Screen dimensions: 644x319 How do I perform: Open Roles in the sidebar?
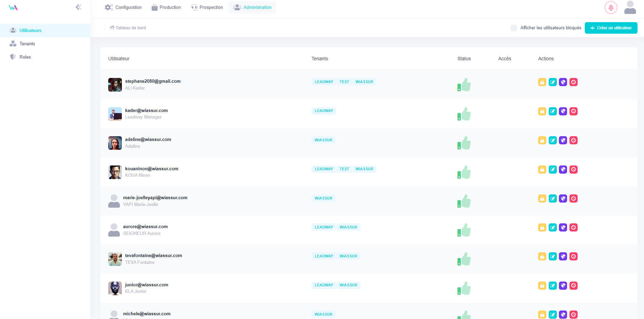pos(25,57)
